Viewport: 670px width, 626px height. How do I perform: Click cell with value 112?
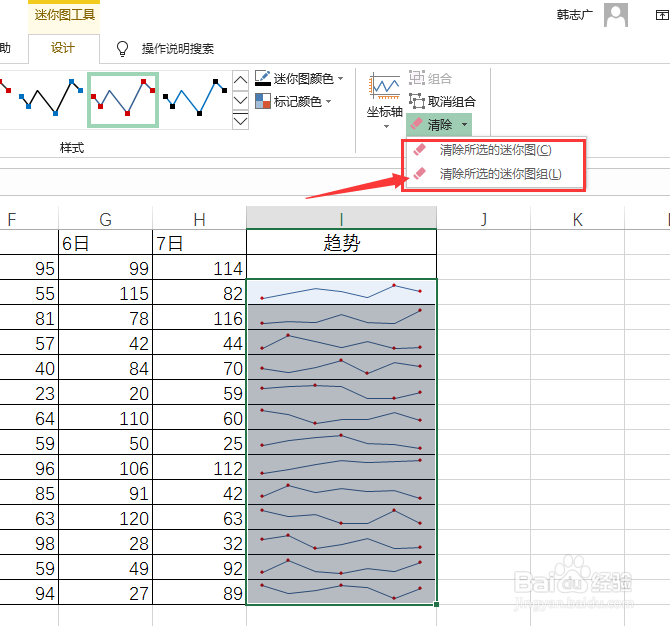coord(199,468)
